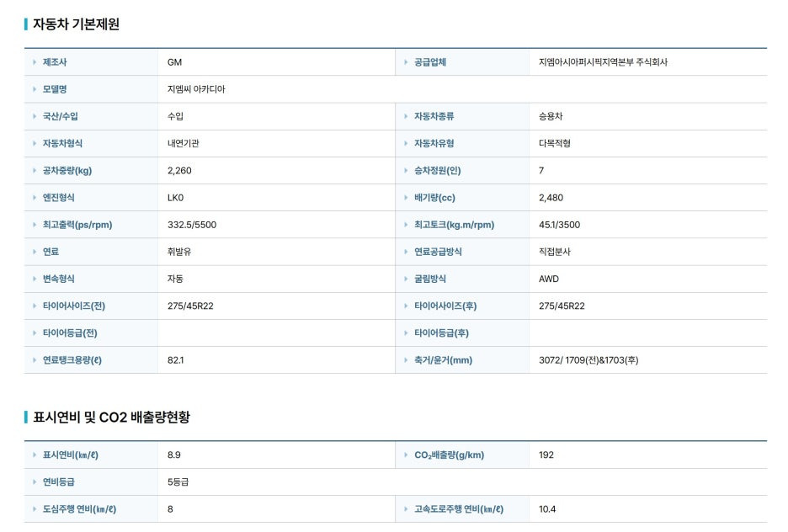Screen dimensions: 788x532
Task: Select the 332.5/5500 output value
Action: pos(192,225)
